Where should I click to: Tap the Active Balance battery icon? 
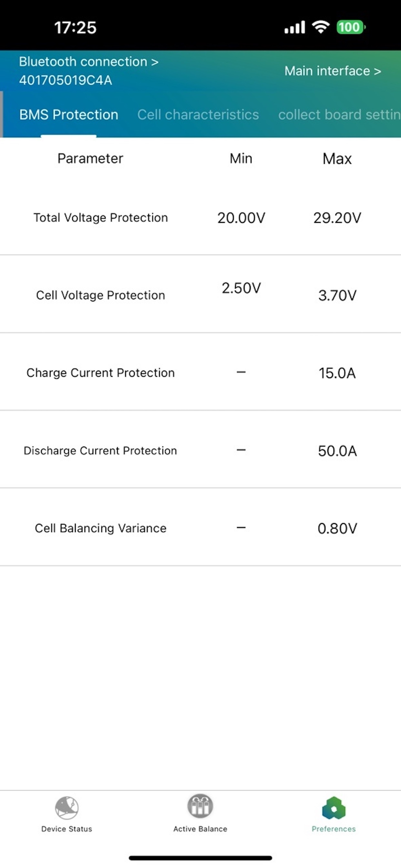pos(200,806)
